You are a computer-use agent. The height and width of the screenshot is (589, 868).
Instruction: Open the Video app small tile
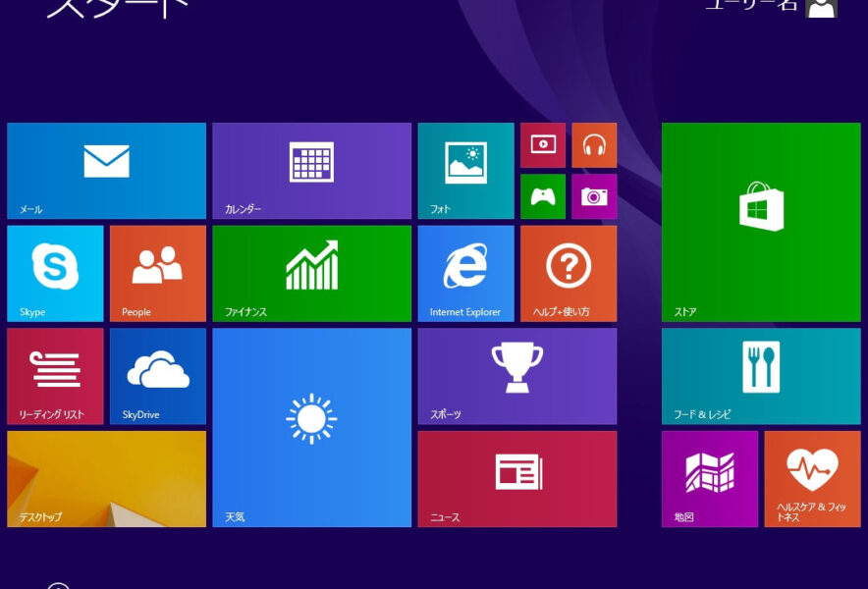click(x=543, y=145)
